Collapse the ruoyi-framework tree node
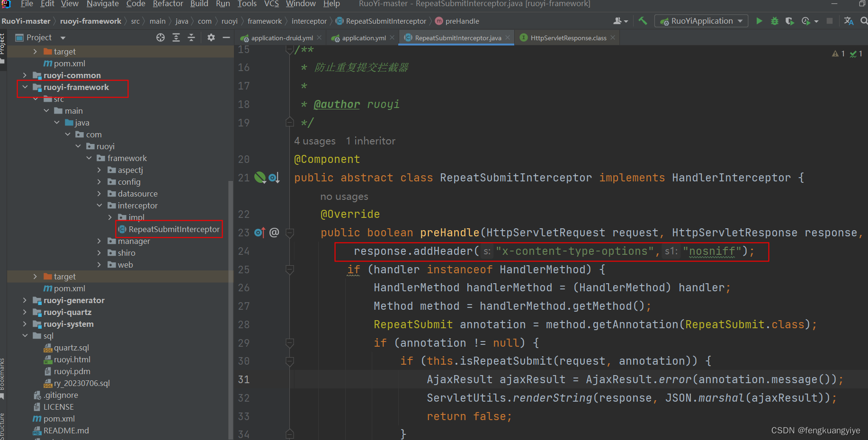868x440 pixels. coord(26,87)
